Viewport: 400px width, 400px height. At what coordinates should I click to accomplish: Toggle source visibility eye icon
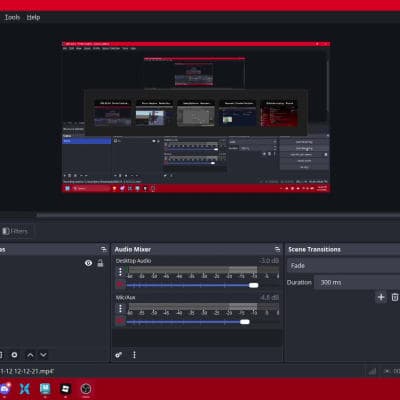pyautogui.click(x=88, y=263)
